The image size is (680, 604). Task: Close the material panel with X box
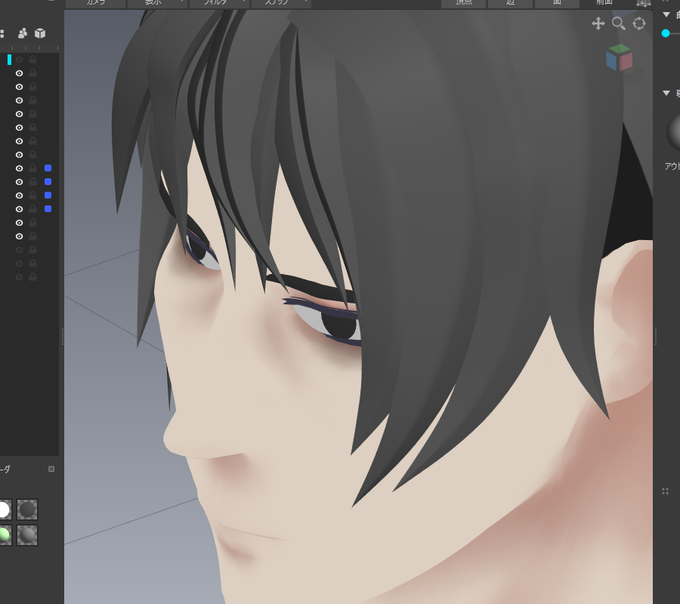(51, 469)
